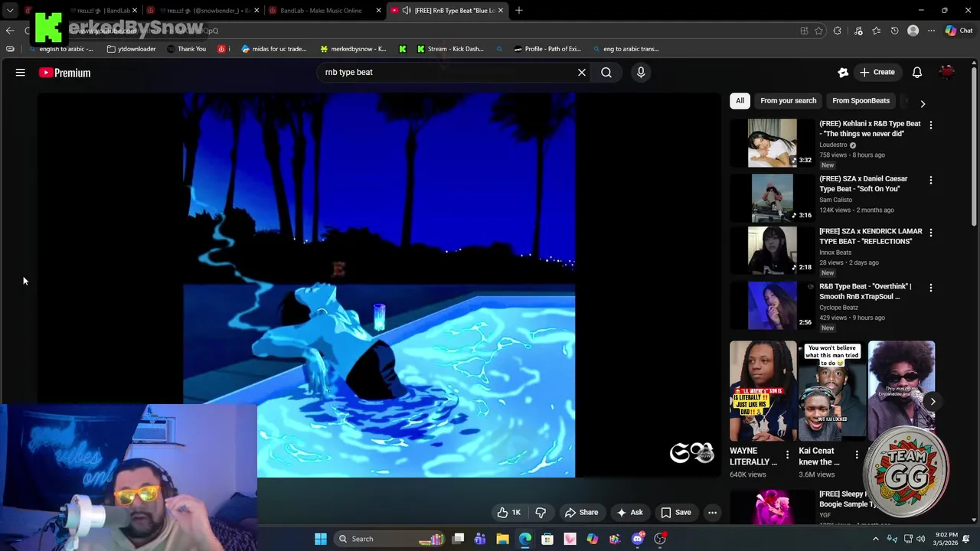Open the 'ytdownloader' bookmark
The height and width of the screenshot is (551, 980).
(x=131, y=49)
